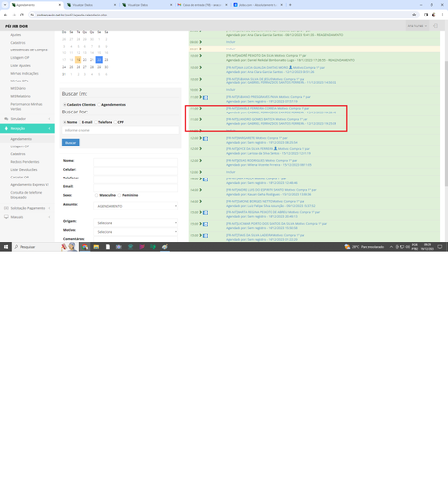
Task: Open the browser tab search dropdown arrow
Action: click(x=5, y=5)
